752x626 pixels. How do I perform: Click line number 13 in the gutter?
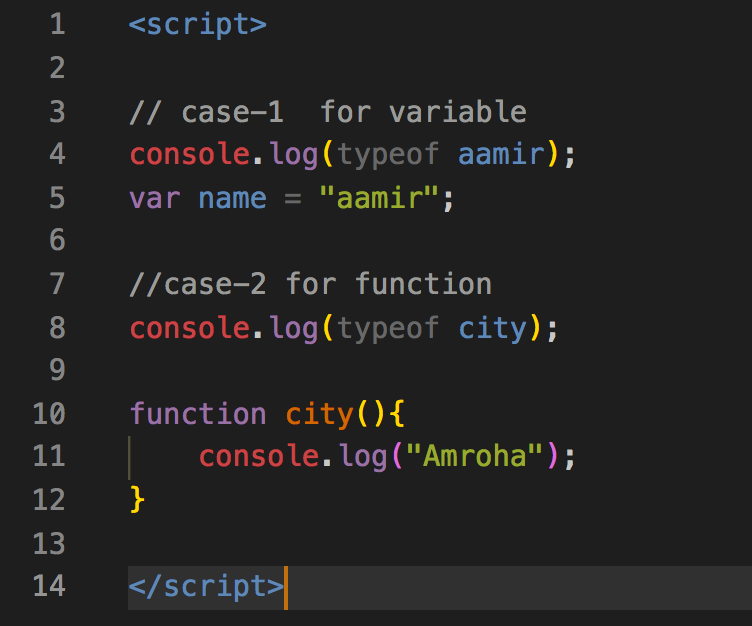pos(49,543)
